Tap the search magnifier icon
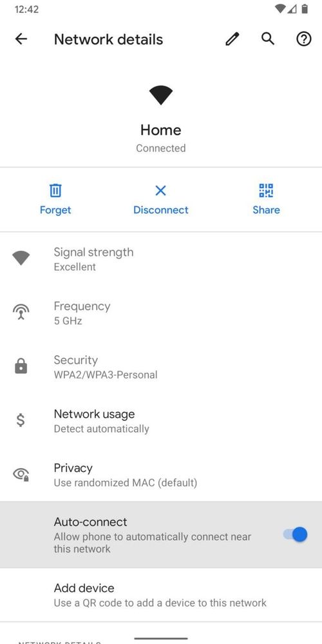The image size is (322, 644). 268,39
